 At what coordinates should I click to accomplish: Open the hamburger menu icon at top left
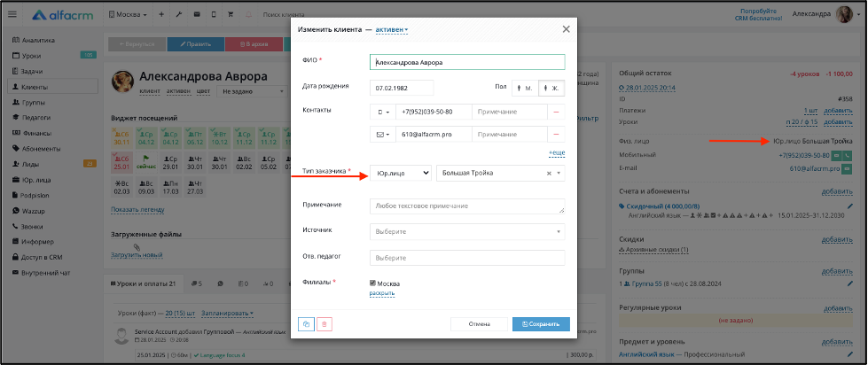[x=12, y=15]
